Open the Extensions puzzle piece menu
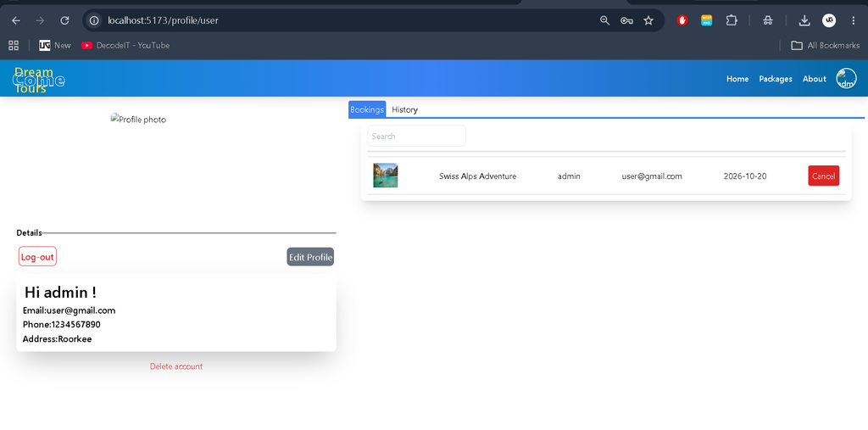 click(732, 20)
